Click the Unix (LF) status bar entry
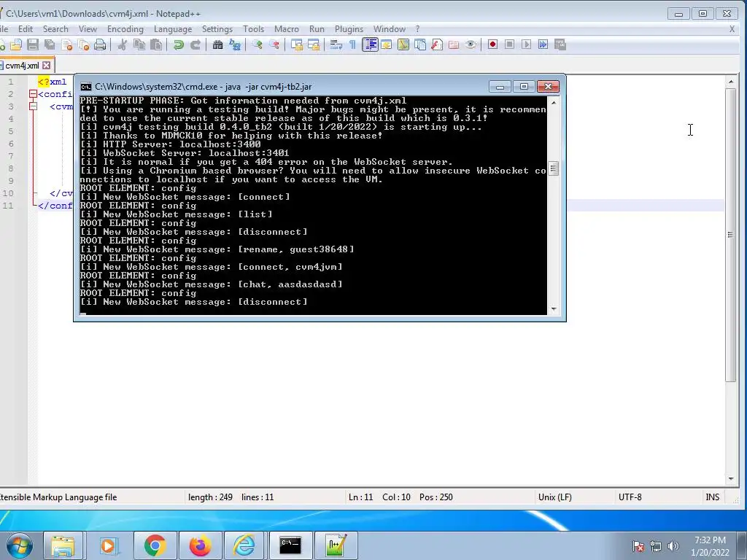 click(x=554, y=497)
